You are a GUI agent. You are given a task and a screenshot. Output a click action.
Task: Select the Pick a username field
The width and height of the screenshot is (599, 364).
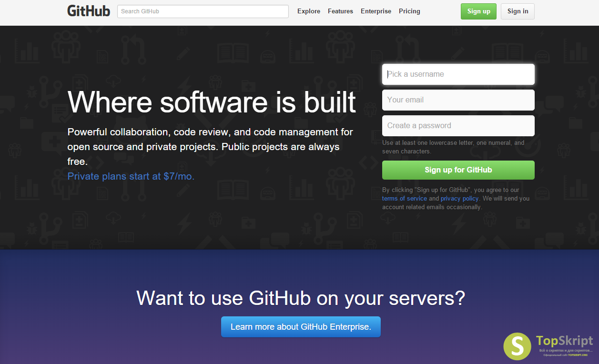tap(458, 74)
